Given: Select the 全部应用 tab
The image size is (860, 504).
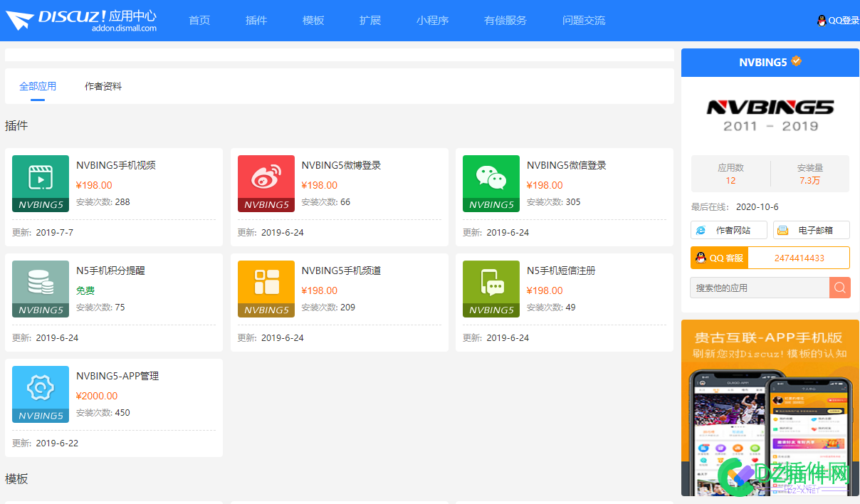Looking at the screenshot, I should [x=38, y=86].
